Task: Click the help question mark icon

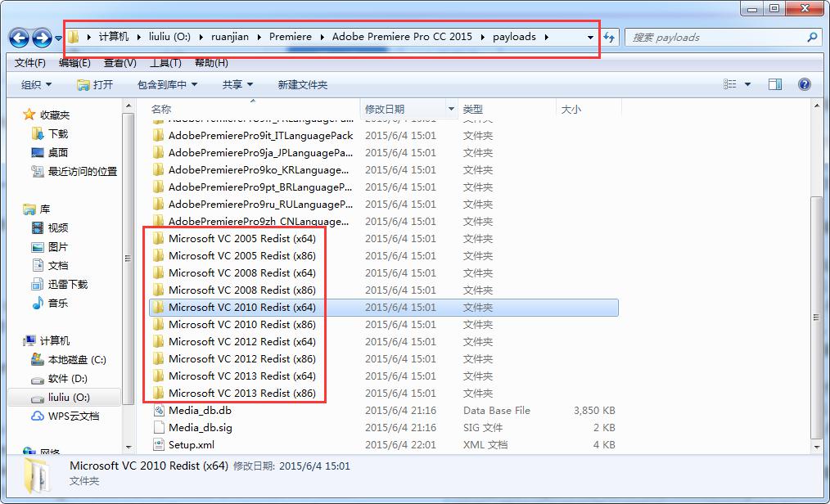Action: [804, 84]
